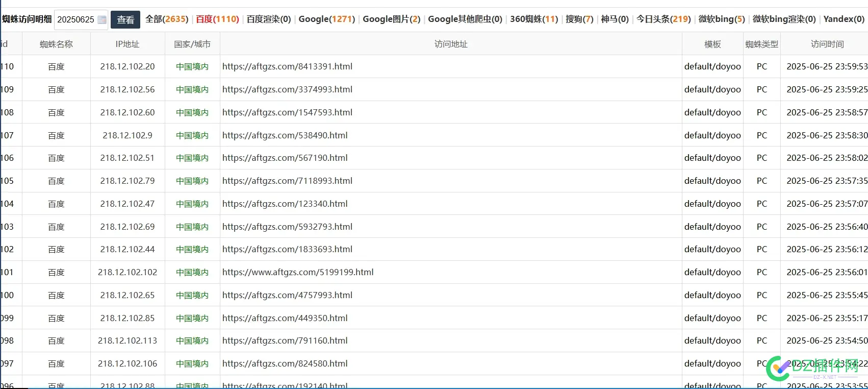Click the IP address 218.12.102.113
This screenshot has width=868, height=389.
tap(127, 341)
